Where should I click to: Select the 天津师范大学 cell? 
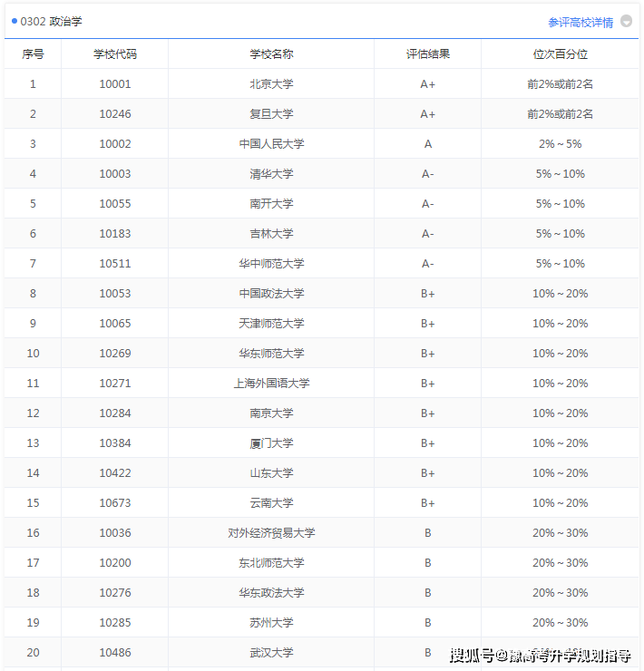(271, 324)
